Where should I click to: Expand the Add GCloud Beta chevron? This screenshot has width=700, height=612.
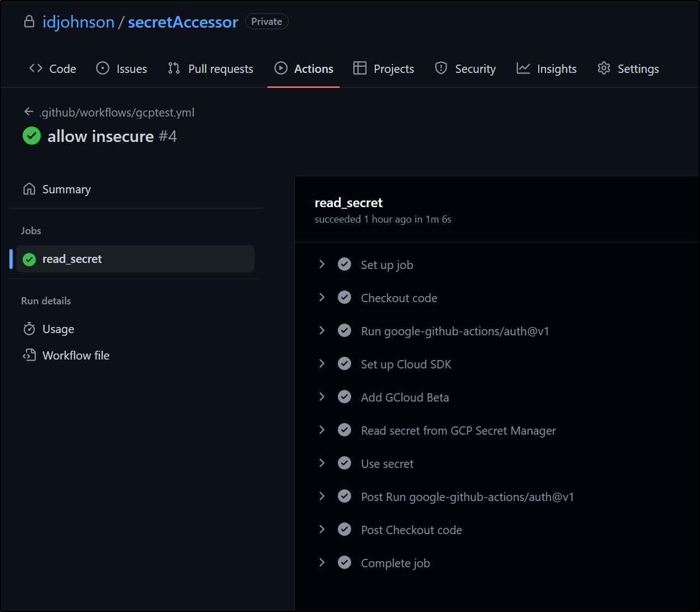click(x=322, y=397)
